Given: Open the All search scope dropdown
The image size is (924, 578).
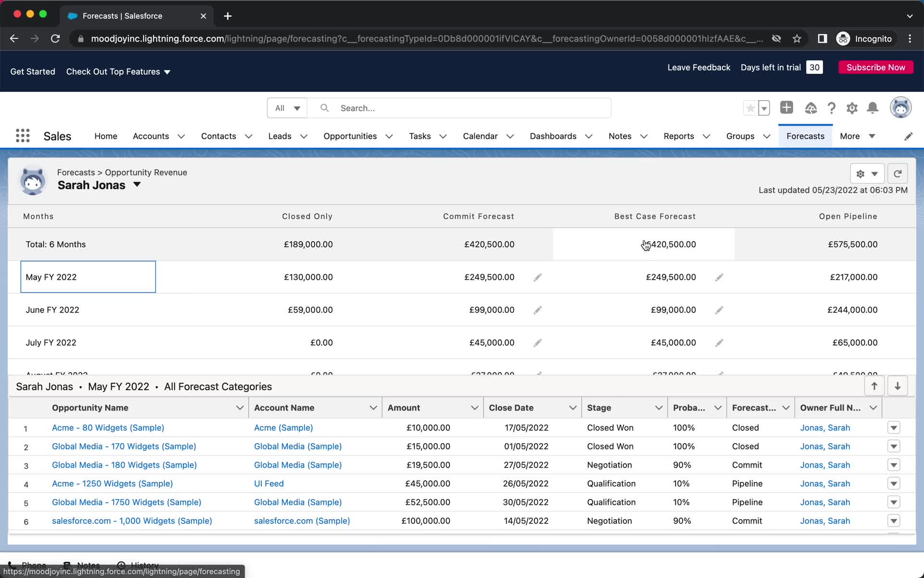Looking at the screenshot, I should [x=287, y=108].
